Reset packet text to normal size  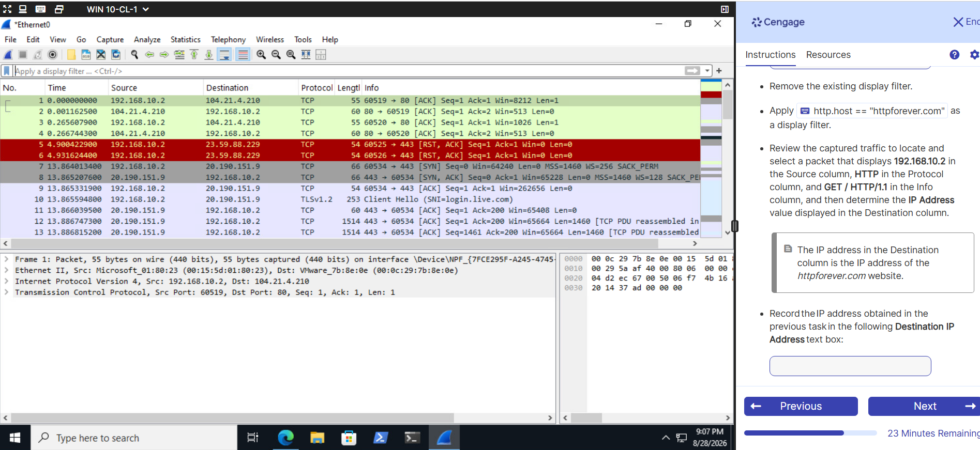[x=291, y=55]
